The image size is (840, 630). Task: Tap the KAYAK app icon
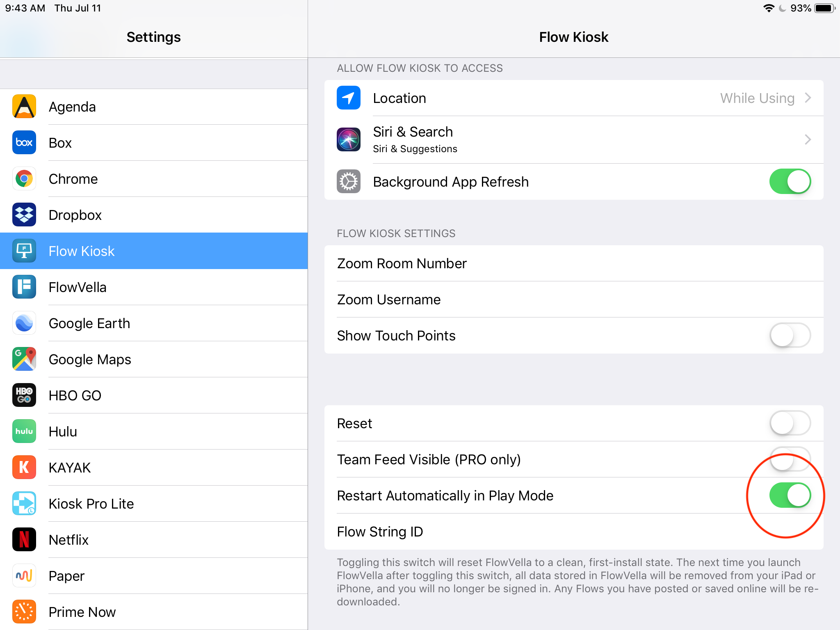click(x=24, y=468)
